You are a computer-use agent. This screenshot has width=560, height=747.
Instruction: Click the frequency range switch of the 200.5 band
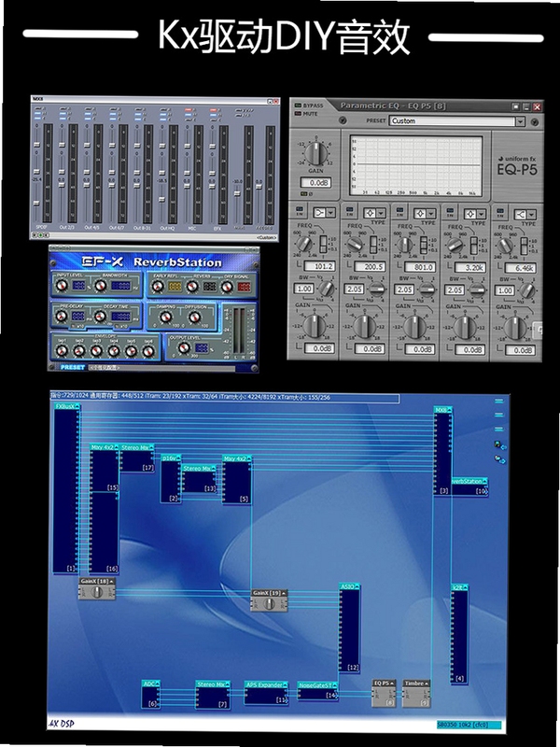[x=374, y=245]
